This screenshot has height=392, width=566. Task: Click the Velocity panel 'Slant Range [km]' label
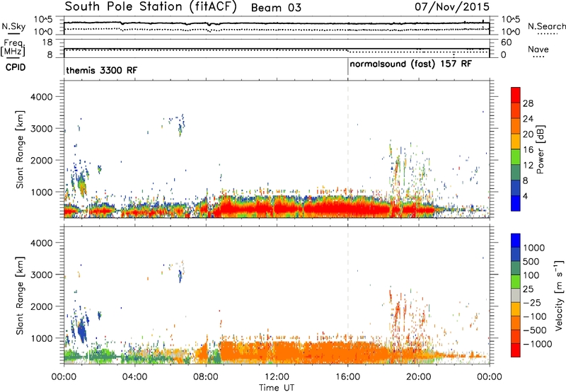20,296
